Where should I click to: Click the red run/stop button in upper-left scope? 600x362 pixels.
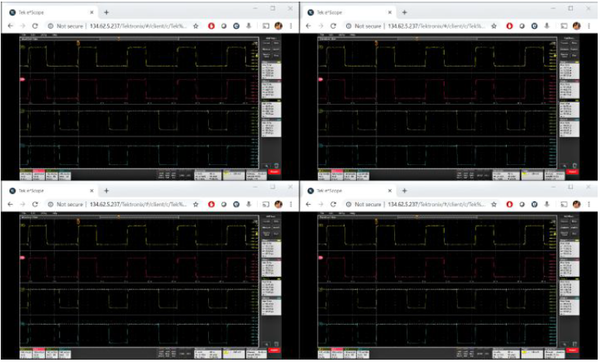pos(274,172)
